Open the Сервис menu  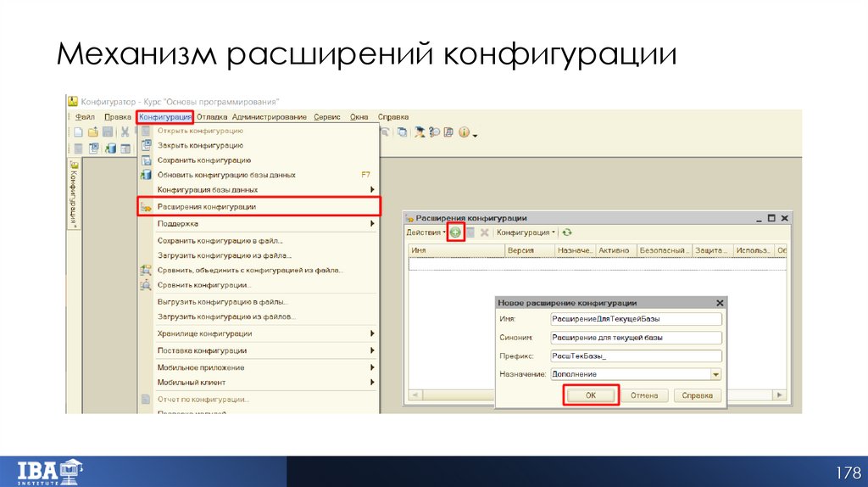pos(327,117)
